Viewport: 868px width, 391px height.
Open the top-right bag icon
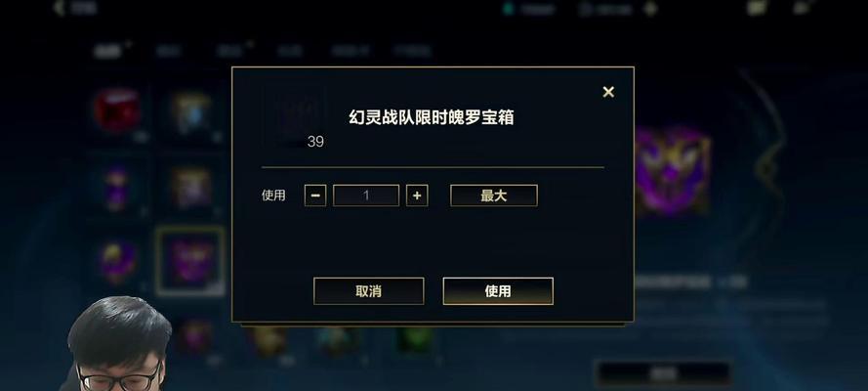[x=756, y=7]
